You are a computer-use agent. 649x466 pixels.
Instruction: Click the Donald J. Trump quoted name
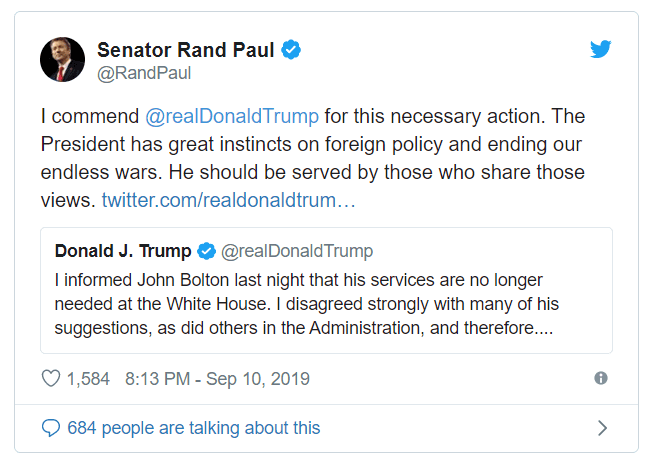(122, 250)
